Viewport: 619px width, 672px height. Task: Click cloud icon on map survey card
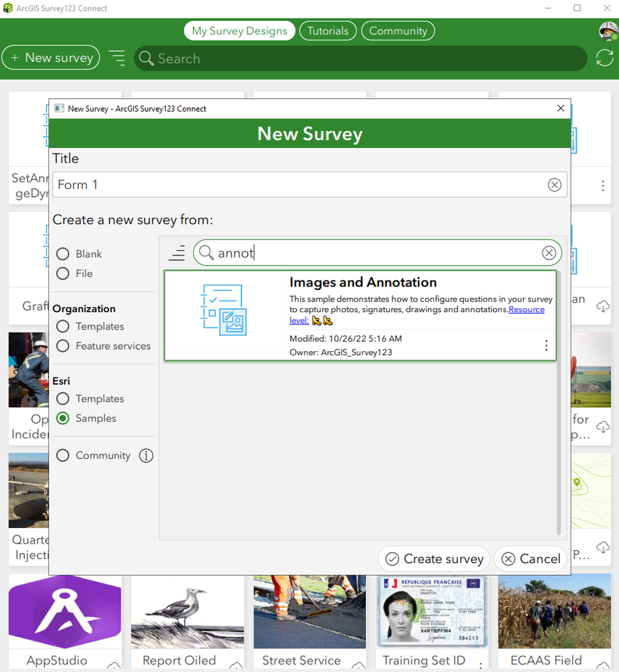[x=603, y=548]
